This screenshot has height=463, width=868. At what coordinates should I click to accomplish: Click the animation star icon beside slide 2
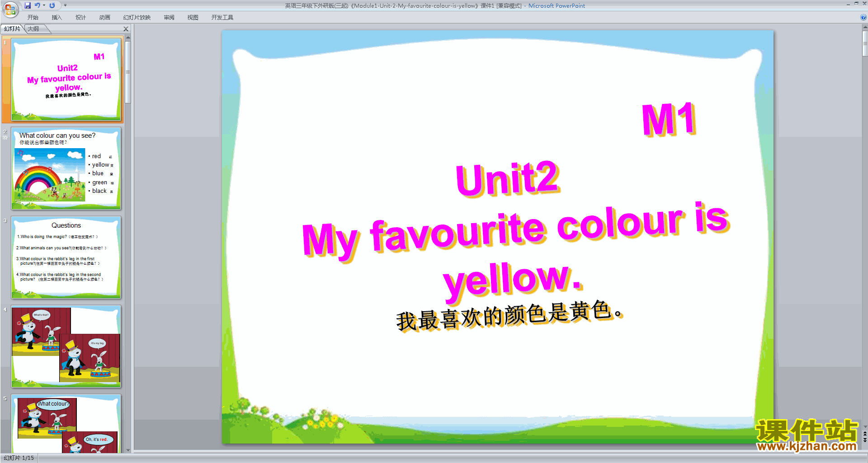[5, 138]
